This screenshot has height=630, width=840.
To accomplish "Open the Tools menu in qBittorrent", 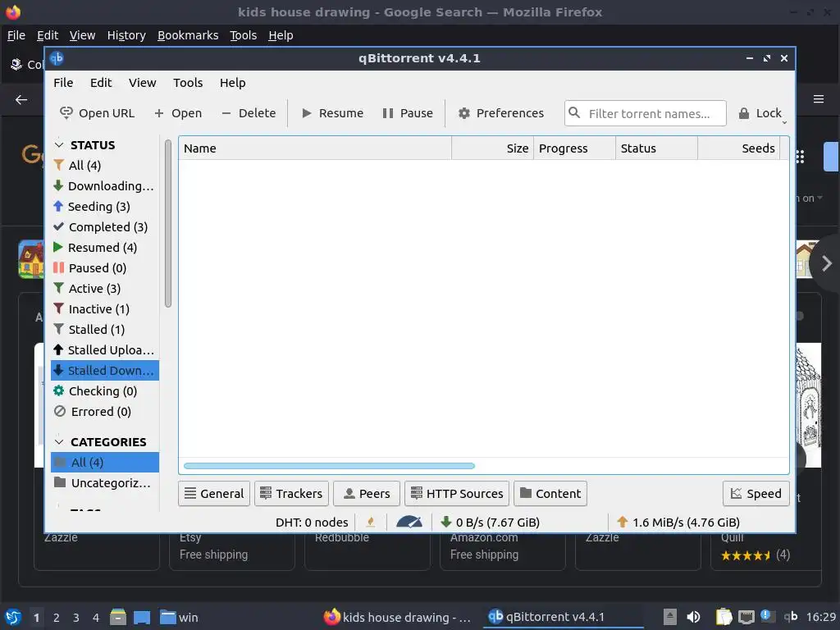I will click(x=188, y=83).
